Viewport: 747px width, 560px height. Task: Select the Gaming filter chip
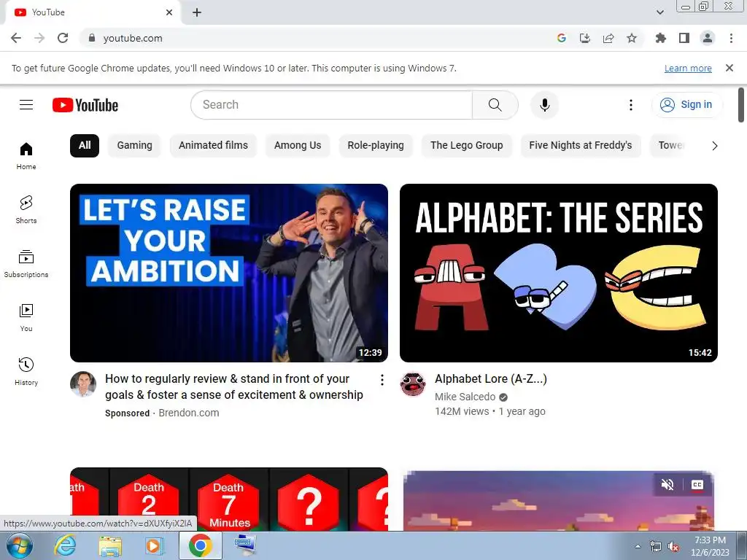[x=134, y=145]
